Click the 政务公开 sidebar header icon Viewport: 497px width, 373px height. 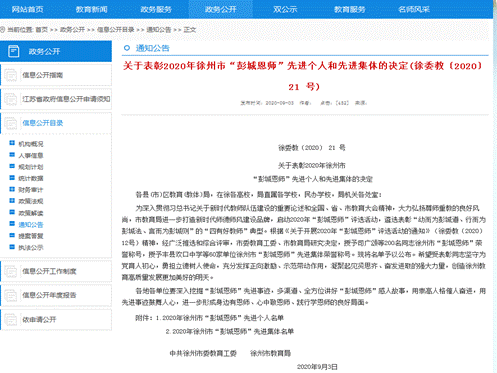(13, 51)
